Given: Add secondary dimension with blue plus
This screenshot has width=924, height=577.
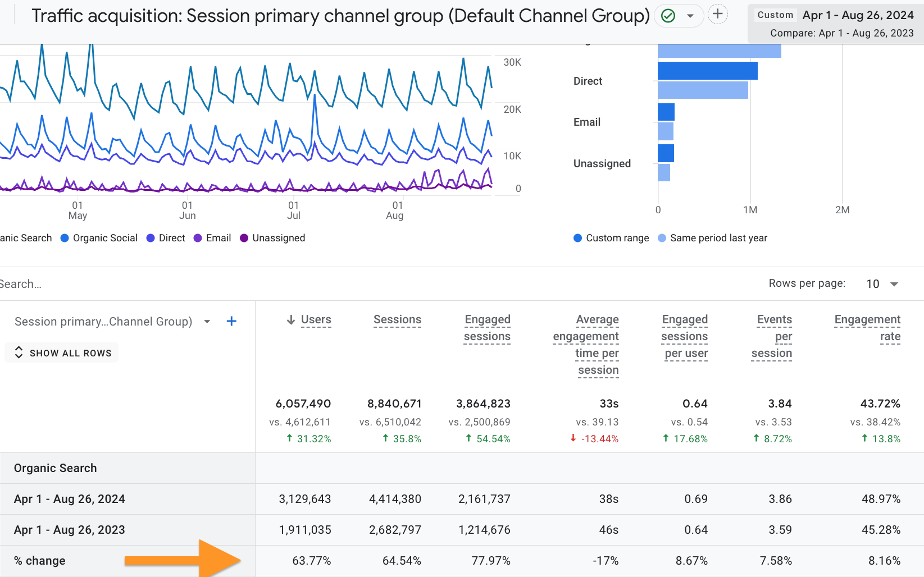Looking at the screenshot, I should 231,321.
